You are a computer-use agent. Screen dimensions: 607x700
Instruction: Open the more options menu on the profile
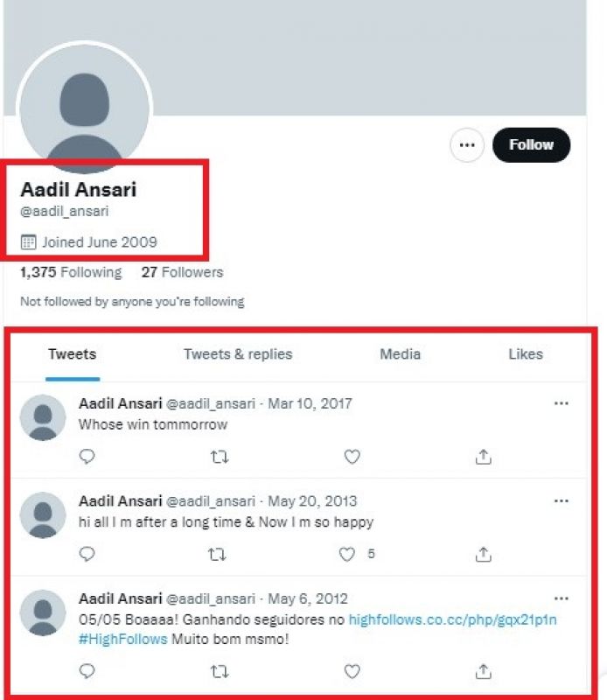pos(467,145)
